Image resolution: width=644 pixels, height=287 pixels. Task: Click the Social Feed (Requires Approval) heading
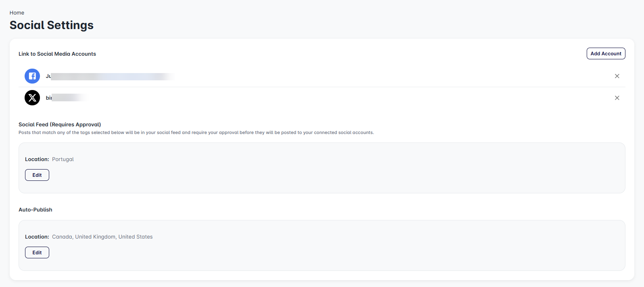[x=60, y=125]
